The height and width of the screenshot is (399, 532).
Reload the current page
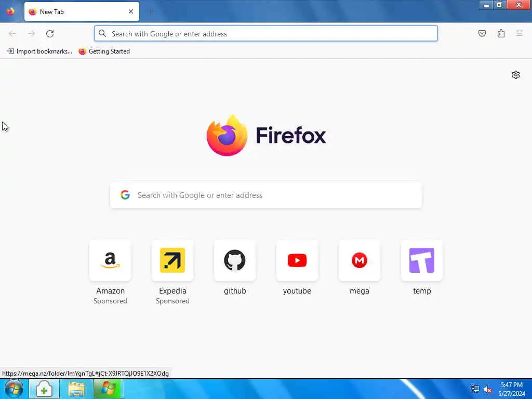pyautogui.click(x=50, y=34)
